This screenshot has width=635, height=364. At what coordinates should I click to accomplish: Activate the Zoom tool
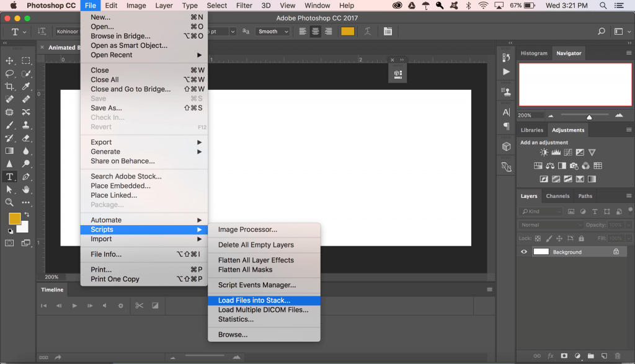(x=9, y=202)
